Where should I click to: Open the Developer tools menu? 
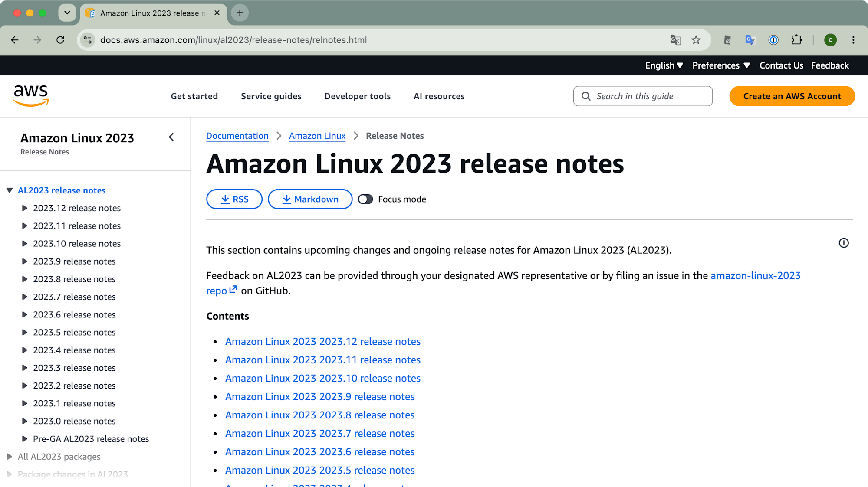pos(358,96)
